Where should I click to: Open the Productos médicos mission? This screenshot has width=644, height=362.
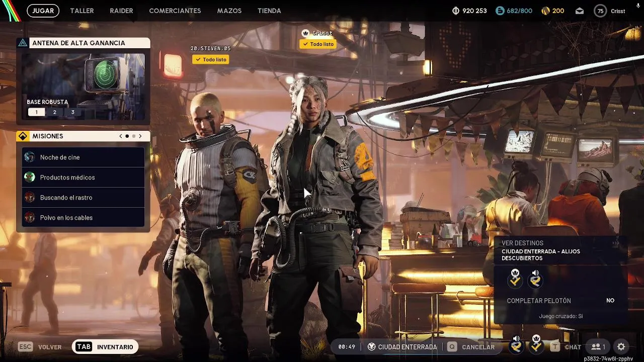pyautogui.click(x=84, y=177)
